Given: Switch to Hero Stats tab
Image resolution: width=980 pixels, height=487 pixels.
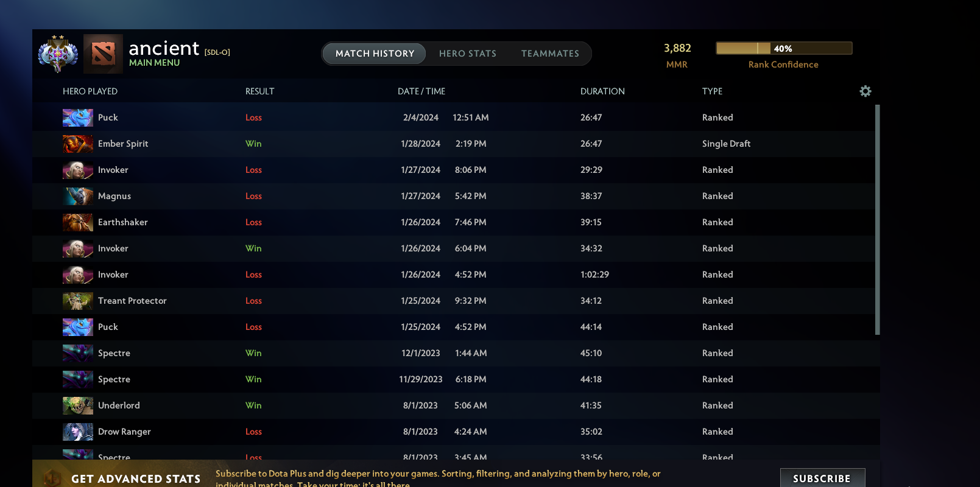Looking at the screenshot, I should pos(467,54).
